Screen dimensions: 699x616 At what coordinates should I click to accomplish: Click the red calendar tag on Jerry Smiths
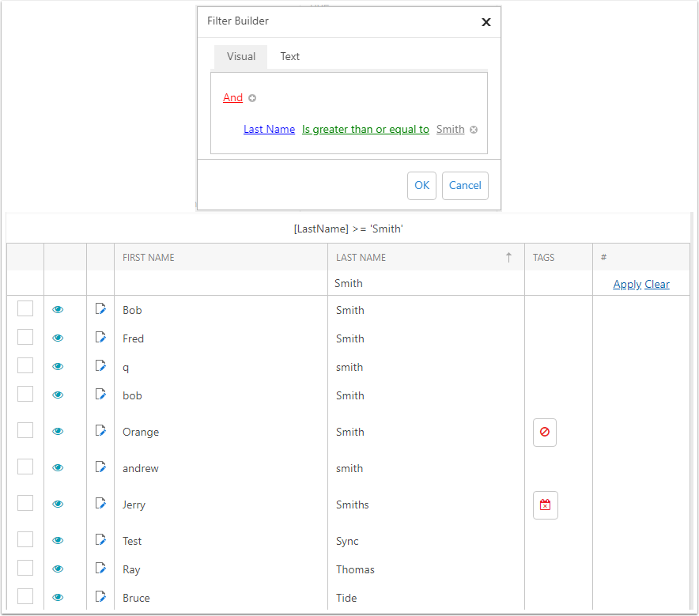(x=545, y=505)
